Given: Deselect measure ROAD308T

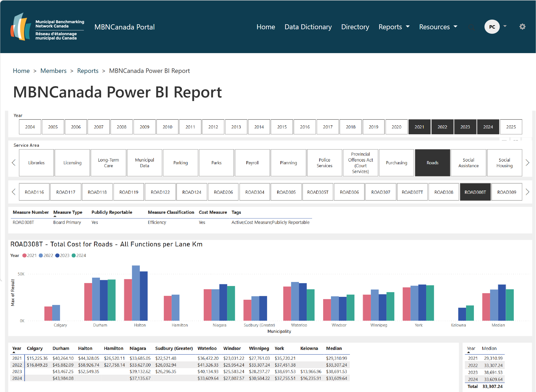Looking at the screenshot, I should tap(475, 192).
